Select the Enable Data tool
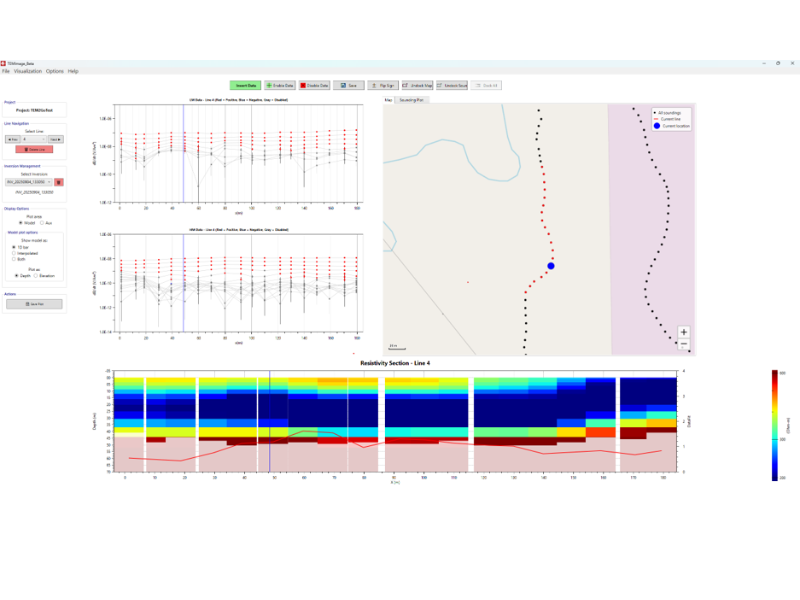800x600 pixels. coord(279,85)
